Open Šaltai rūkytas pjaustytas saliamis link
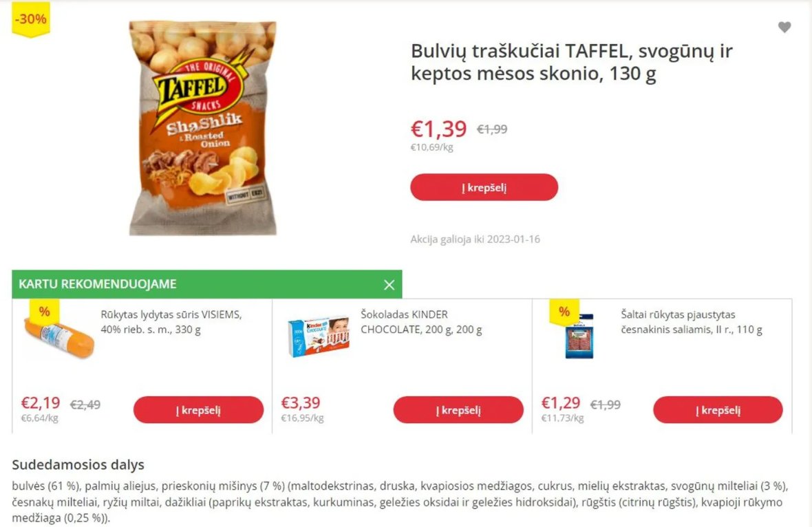This screenshot has width=812, height=527. click(692, 322)
